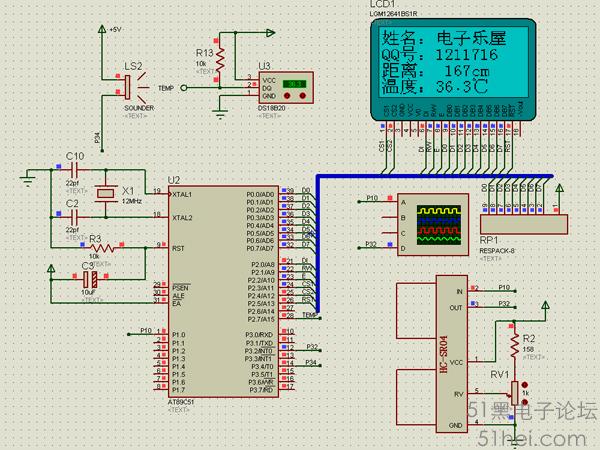The image size is (600, 450).
Task: Click the DS18B20 temperature sensor U3
Action: coord(286,88)
